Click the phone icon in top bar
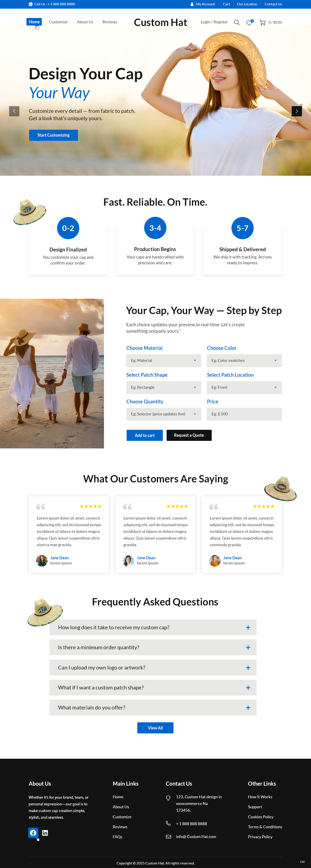The height and width of the screenshot is (868, 311). point(31,4)
